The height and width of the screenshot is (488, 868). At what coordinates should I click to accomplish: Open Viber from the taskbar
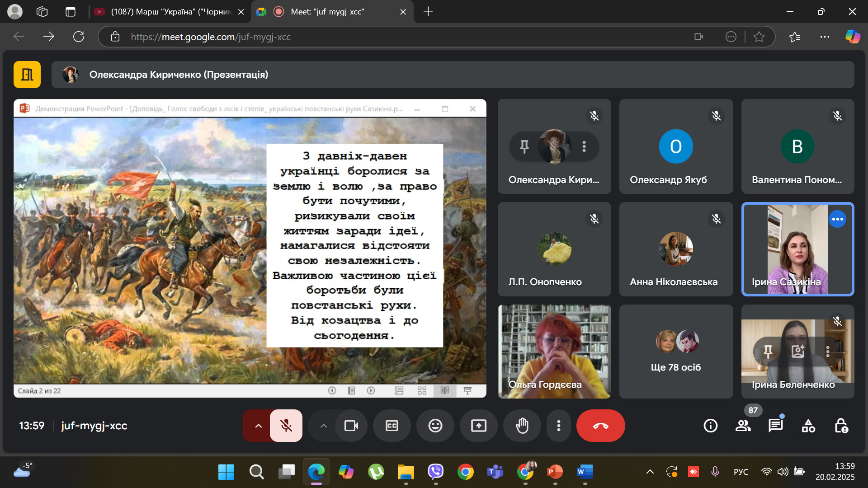click(436, 472)
